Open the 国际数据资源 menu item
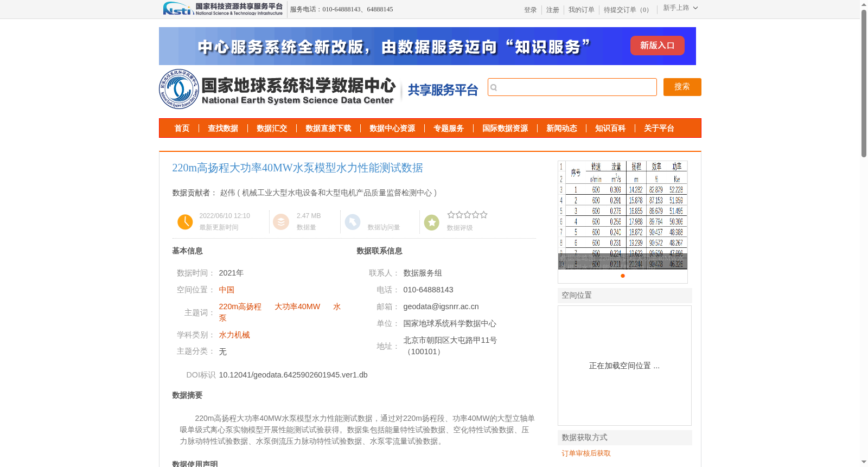868x467 pixels. click(505, 129)
